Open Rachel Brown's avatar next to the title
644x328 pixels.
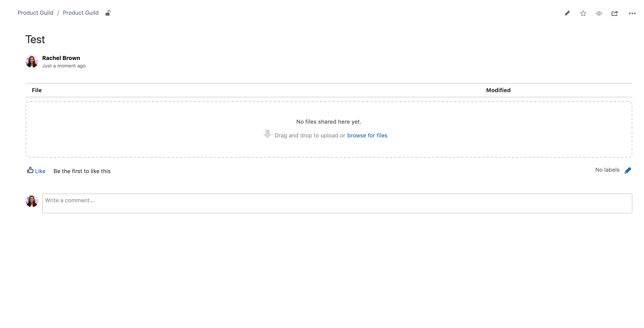[x=32, y=61]
